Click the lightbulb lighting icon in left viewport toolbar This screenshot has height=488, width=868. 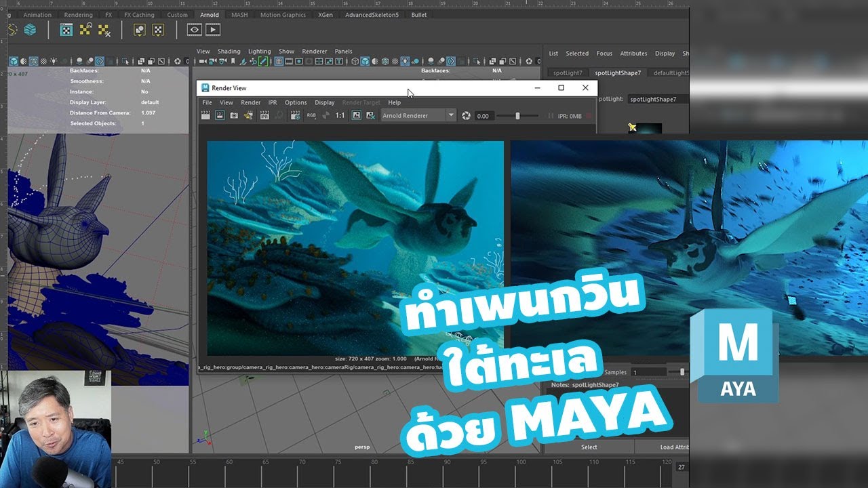coord(53,61)
